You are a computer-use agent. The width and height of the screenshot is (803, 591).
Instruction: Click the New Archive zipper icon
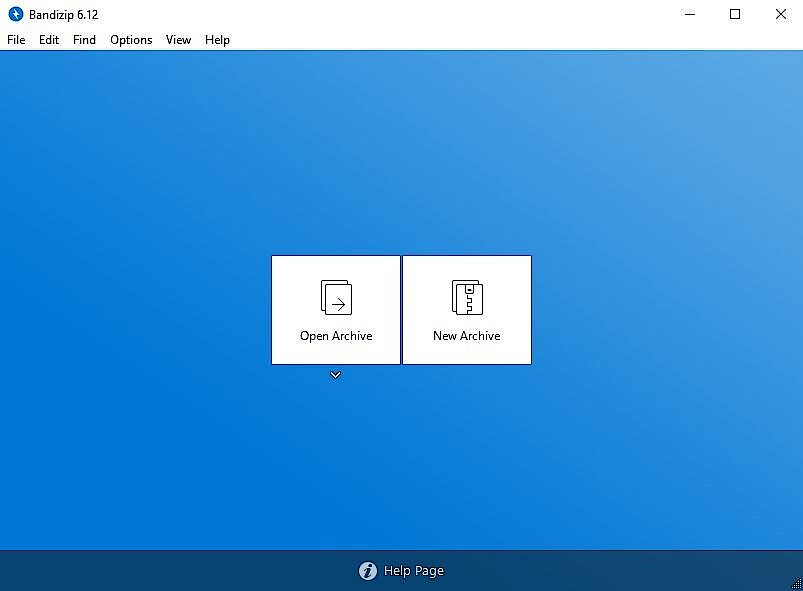(x=467, y=296)
